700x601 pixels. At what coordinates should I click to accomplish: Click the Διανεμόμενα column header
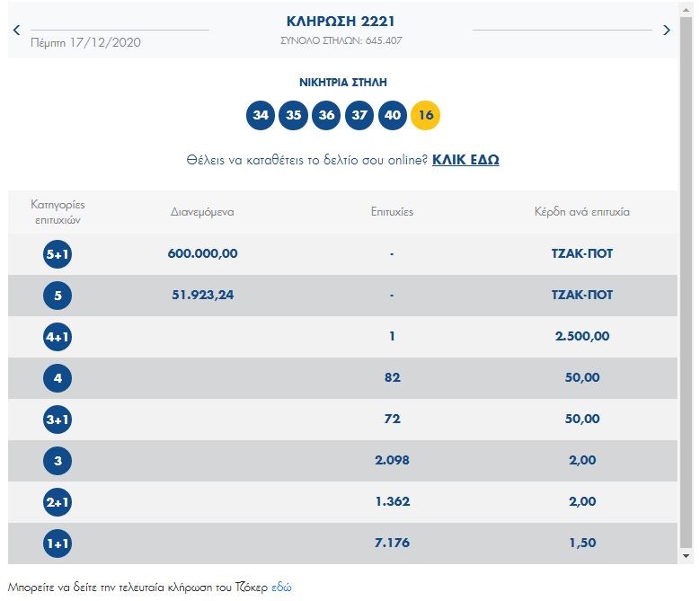[x=202, y=212]
